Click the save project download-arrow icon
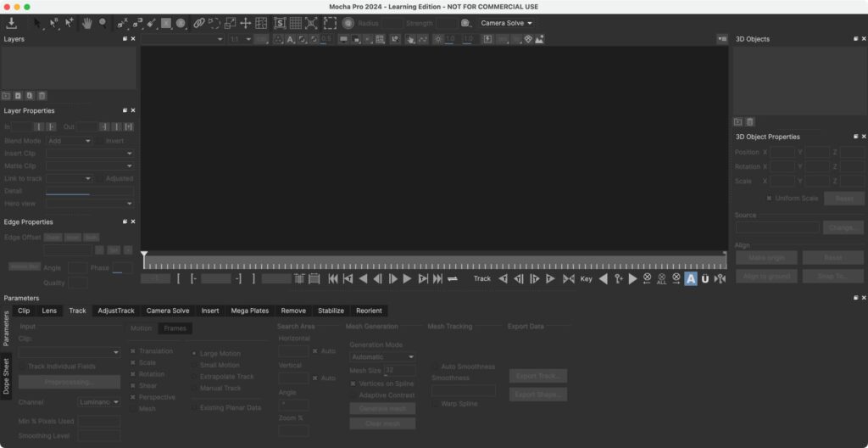868x448 pixels. 11,23
